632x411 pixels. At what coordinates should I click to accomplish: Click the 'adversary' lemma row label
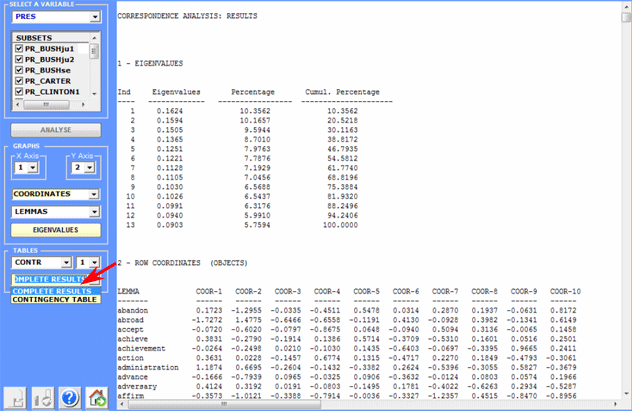tap(137, 386)
